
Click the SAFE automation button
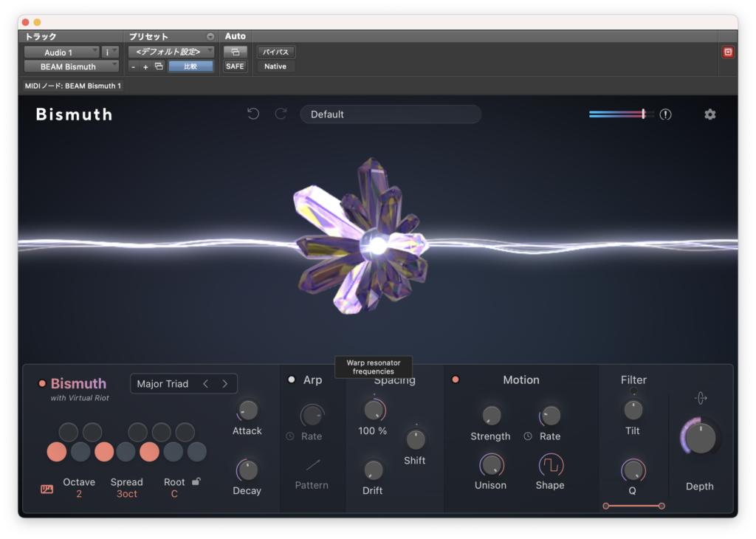click(235, 66)
